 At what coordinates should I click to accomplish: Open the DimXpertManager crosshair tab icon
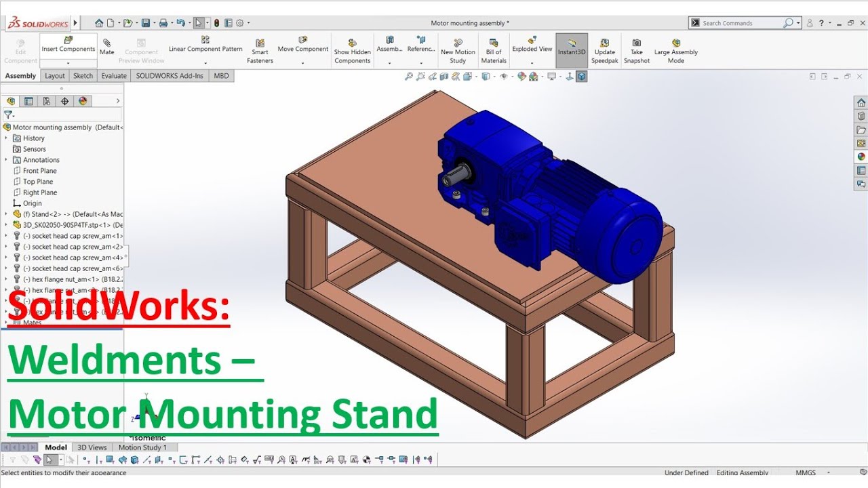click(64, 101)
